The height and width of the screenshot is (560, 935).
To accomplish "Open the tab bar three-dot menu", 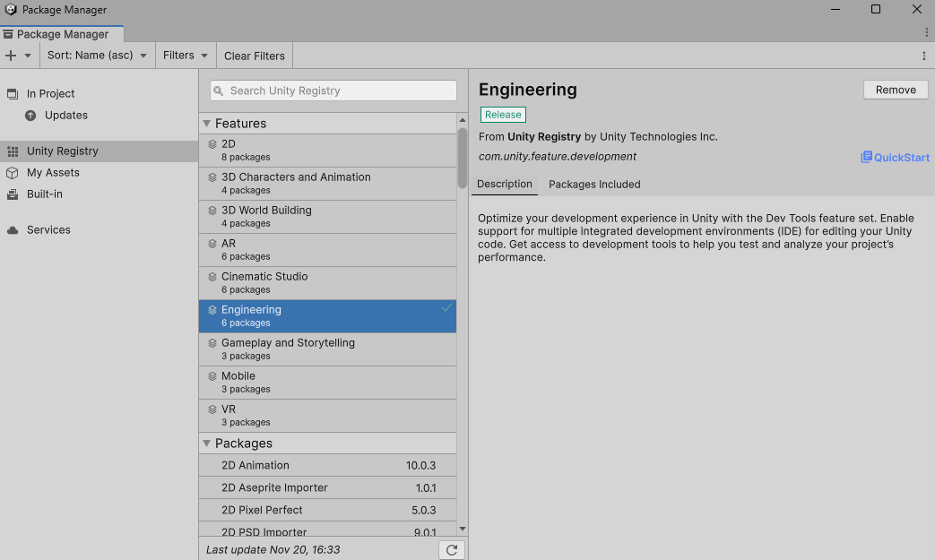I will pos(926,32).
